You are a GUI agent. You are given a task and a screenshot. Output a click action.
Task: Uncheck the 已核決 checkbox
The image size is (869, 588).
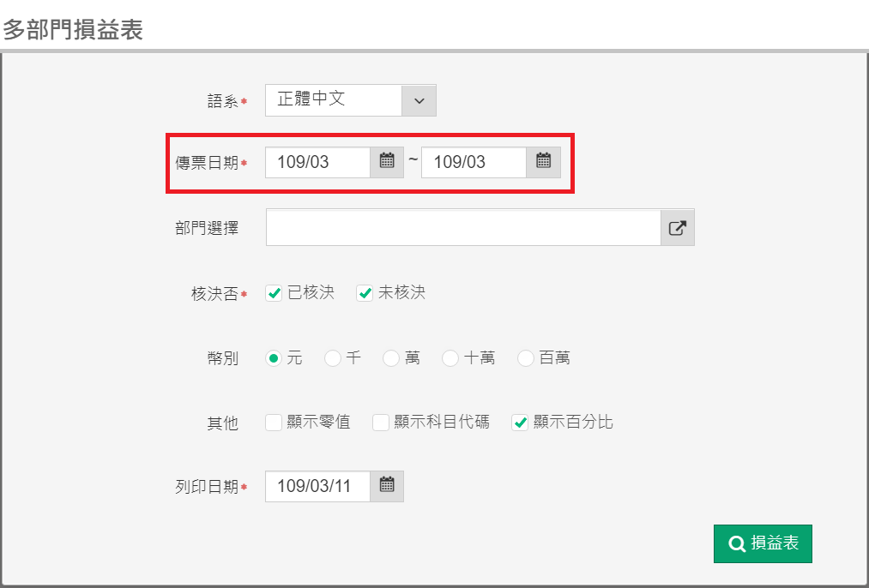coord(274,293)
